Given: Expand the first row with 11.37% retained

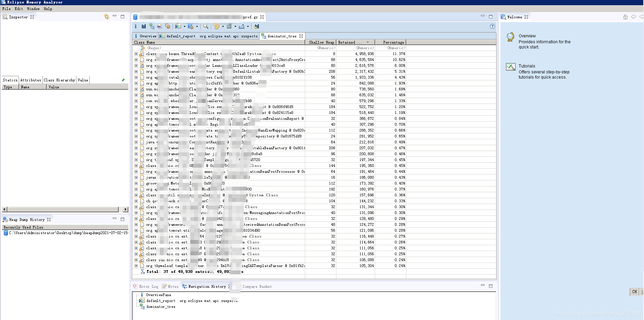Looking at the screenshot, I should pos(136,54).
